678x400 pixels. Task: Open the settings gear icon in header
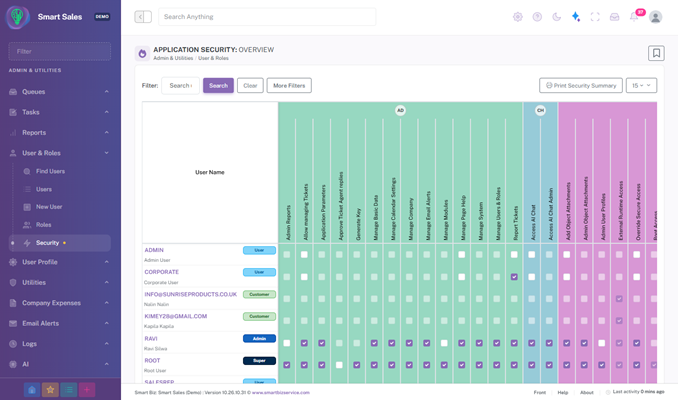point(518,17)
